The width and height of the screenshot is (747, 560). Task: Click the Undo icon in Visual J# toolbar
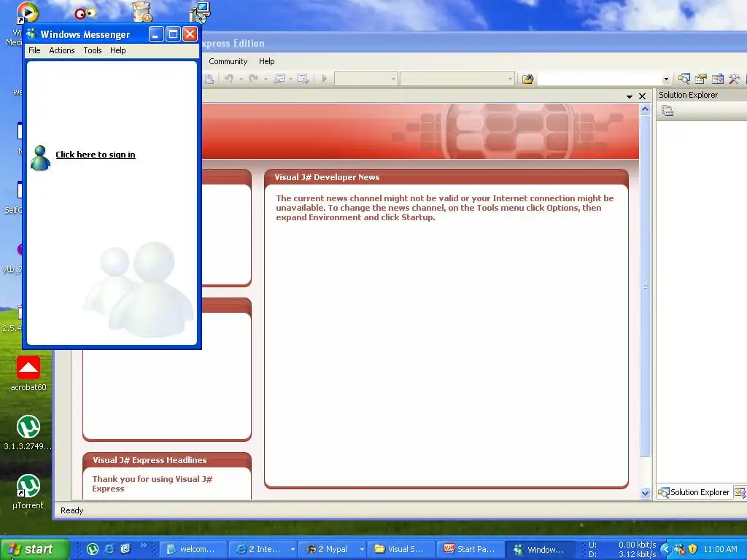(x=228, y=79)
